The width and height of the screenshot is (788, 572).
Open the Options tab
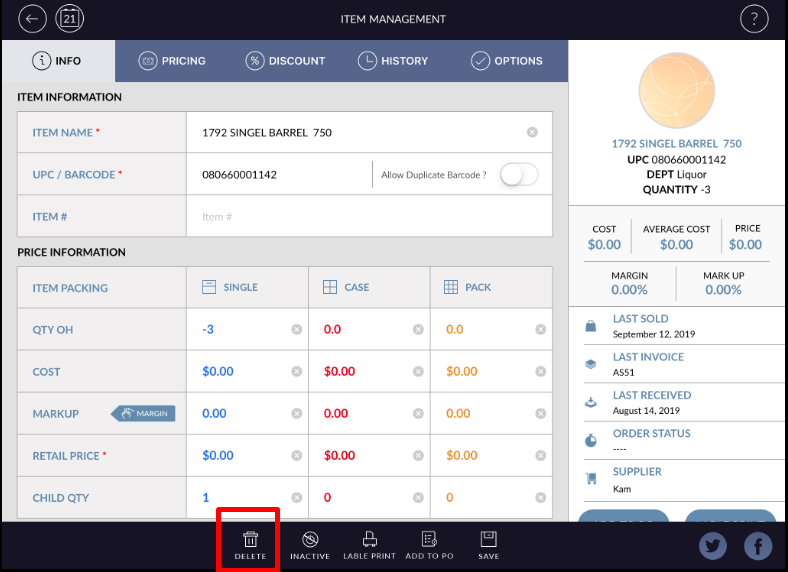point(507,61)
